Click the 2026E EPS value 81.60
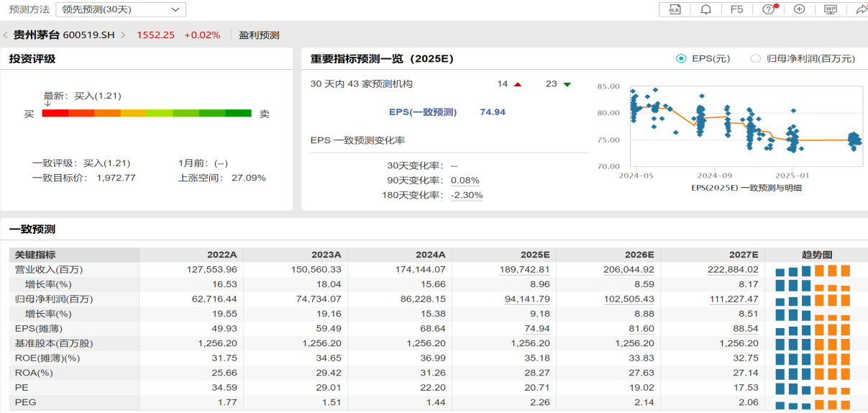The image size is (868, 413). coord(642,329)
